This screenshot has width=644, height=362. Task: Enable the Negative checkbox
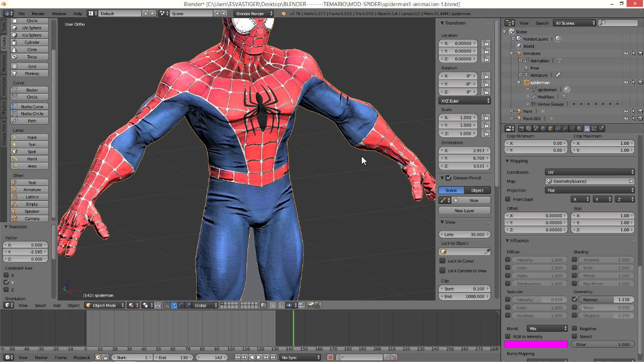[x=575, y=329]
